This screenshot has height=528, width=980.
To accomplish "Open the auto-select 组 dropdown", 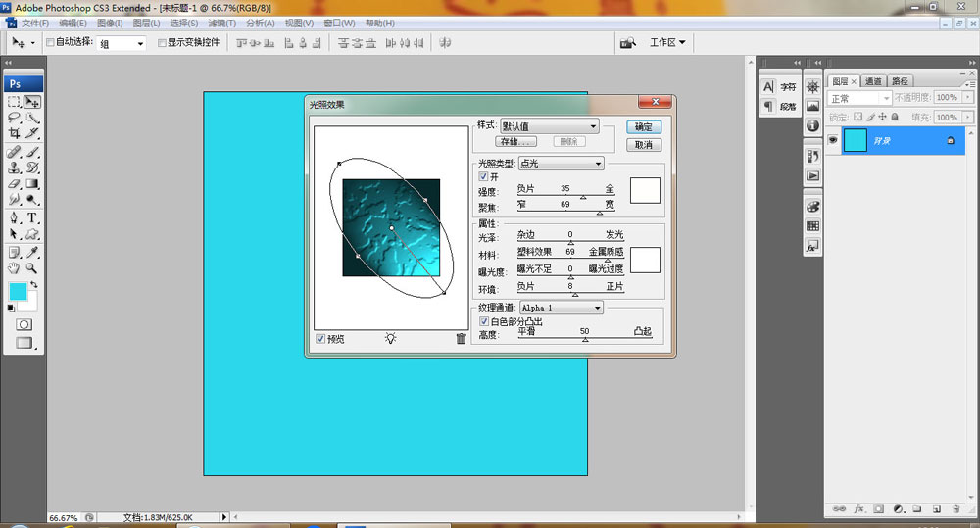I will click(x=122, y=43).
